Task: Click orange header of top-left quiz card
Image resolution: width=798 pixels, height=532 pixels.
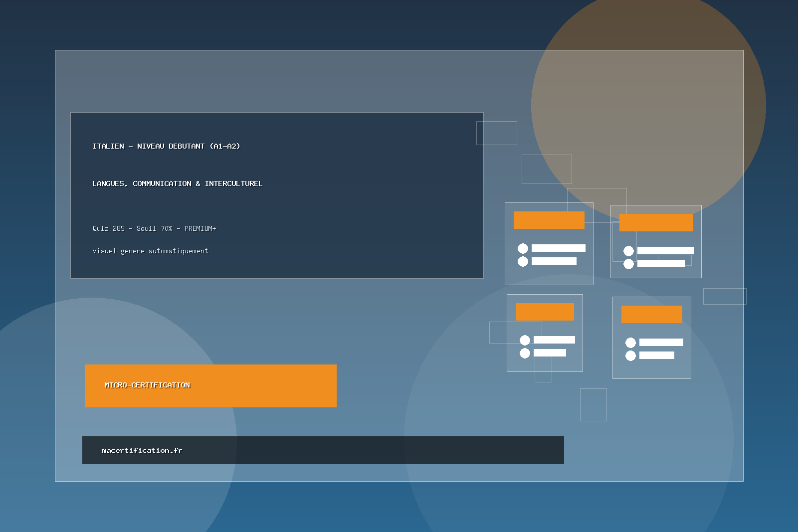Action: [549, 220]
